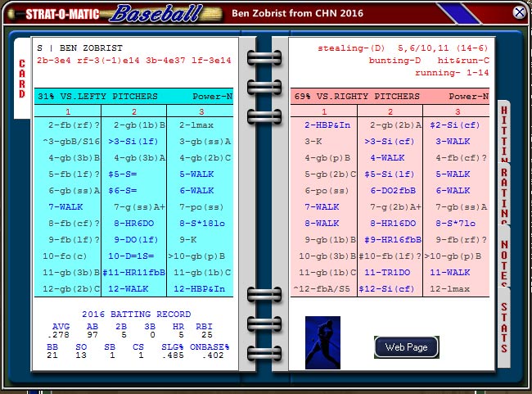Screen dimensions: 532x394
Task: Click '#10-fb(lf)?' on righty card
Action: pyautogui.click(x=390, y=256)
